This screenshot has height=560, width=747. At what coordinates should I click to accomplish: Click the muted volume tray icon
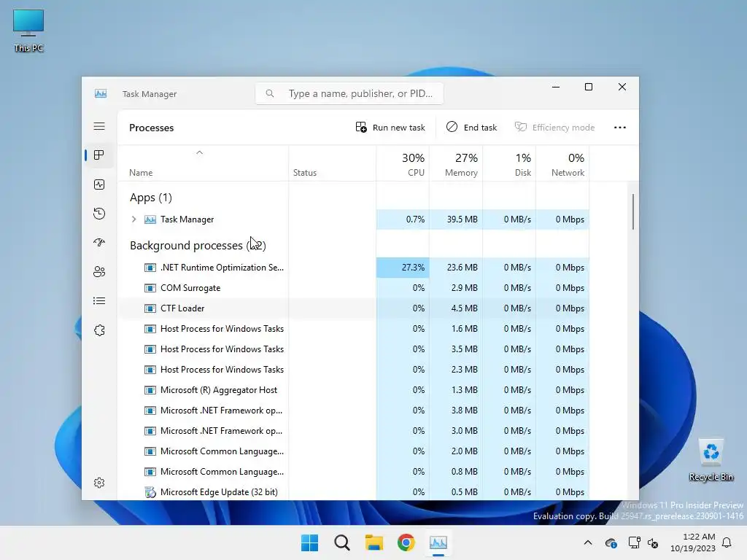653,542
